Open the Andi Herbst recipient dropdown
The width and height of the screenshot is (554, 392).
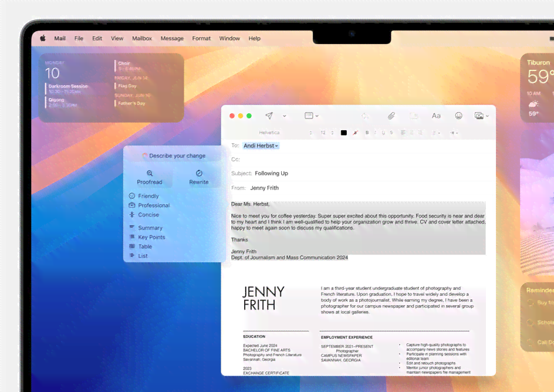click(261, 146)
